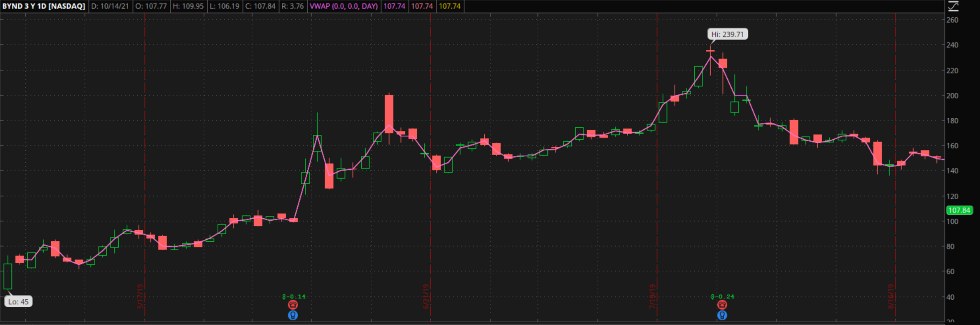Select the R: 3.76 range value
Viewport: 980px width, 325px height.
coord(292,6)
